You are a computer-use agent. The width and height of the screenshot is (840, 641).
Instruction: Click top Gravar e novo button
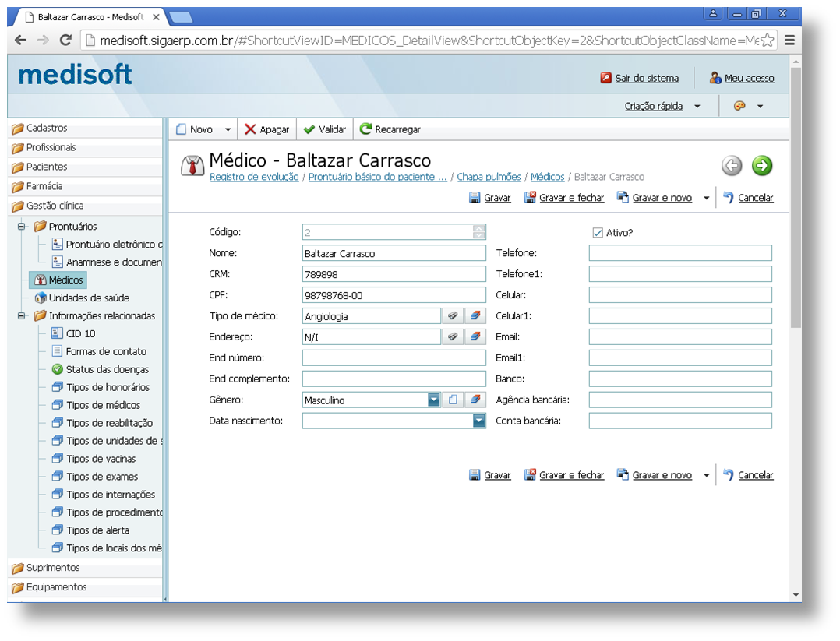click(655, 198)
